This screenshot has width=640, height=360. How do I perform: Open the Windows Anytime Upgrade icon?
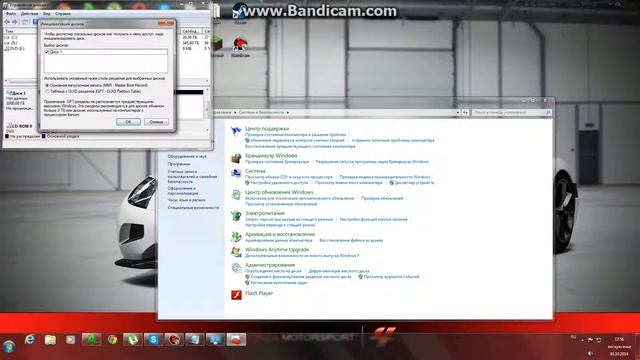pos(236,252)
